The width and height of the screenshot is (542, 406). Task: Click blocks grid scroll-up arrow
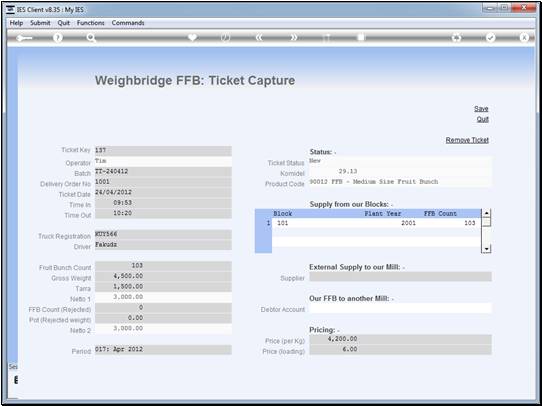pos(486,213)
